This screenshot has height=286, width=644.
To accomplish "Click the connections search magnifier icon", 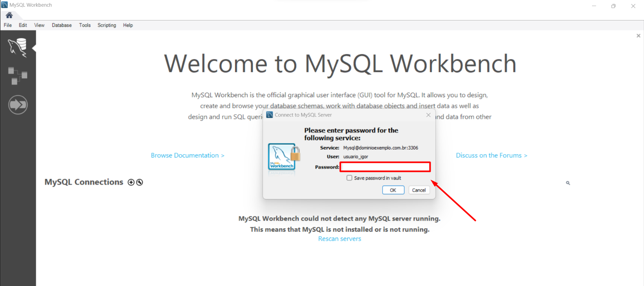I will [568, 183].
